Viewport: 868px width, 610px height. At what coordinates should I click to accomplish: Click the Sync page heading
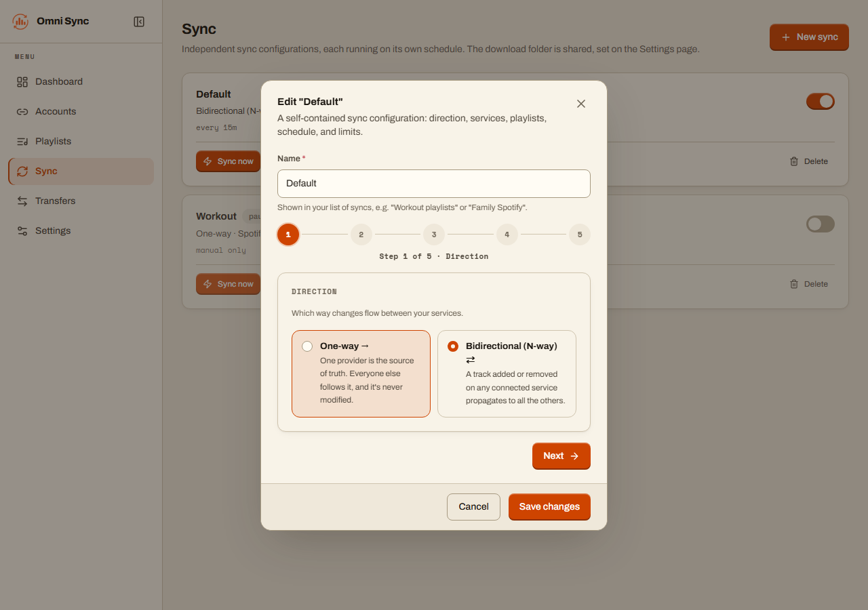199,29
